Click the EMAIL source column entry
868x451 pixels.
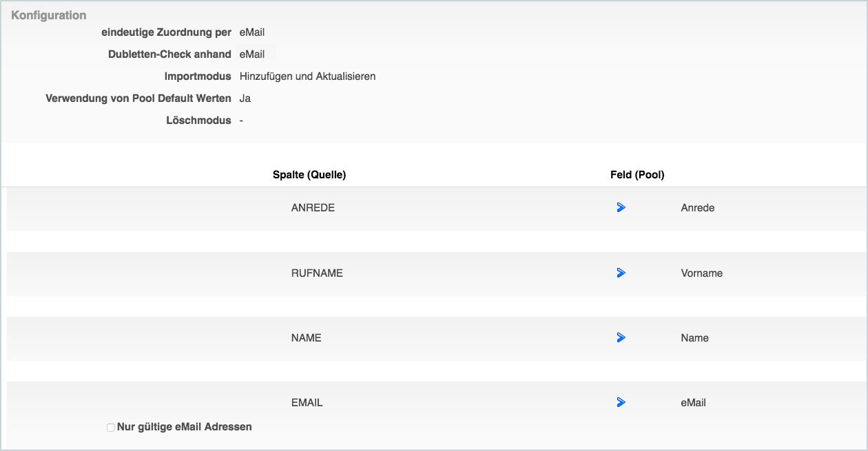click(x=307, y=403)
